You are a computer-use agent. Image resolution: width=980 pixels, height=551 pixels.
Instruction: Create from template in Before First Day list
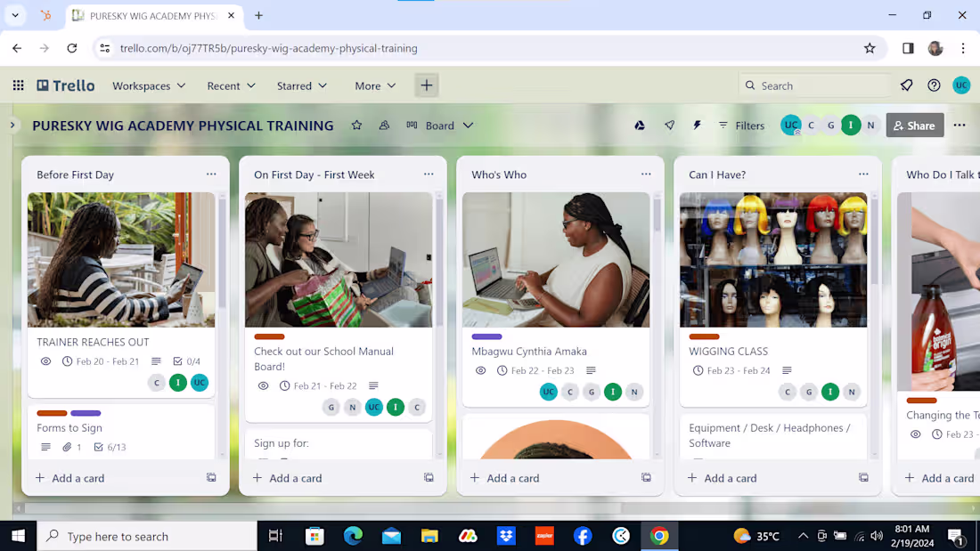[211, 478]
